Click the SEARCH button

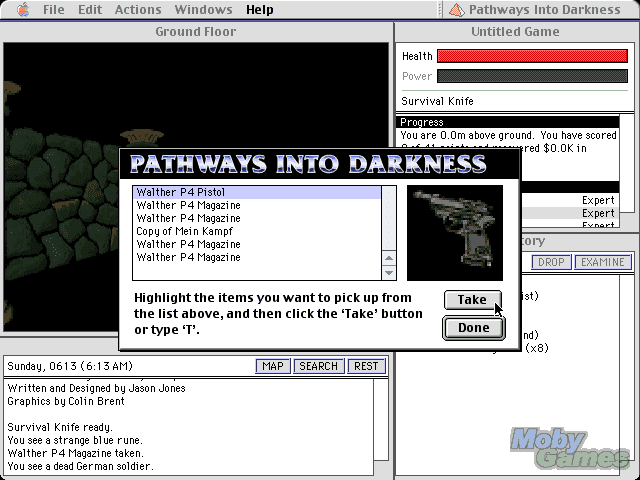(x=318, y=366)
